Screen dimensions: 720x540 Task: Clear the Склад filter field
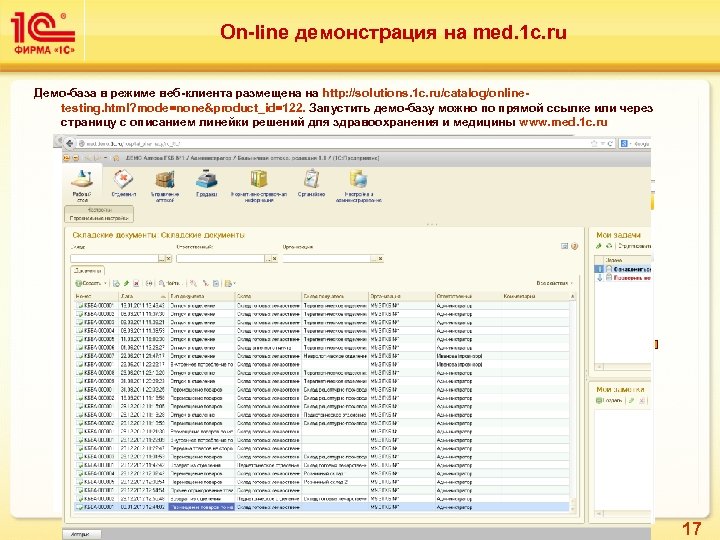point(169,259)
